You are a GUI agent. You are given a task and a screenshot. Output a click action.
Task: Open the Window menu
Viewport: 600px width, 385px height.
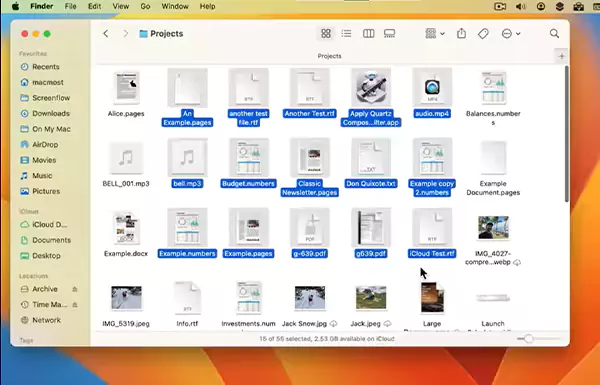tap(175, 7)
